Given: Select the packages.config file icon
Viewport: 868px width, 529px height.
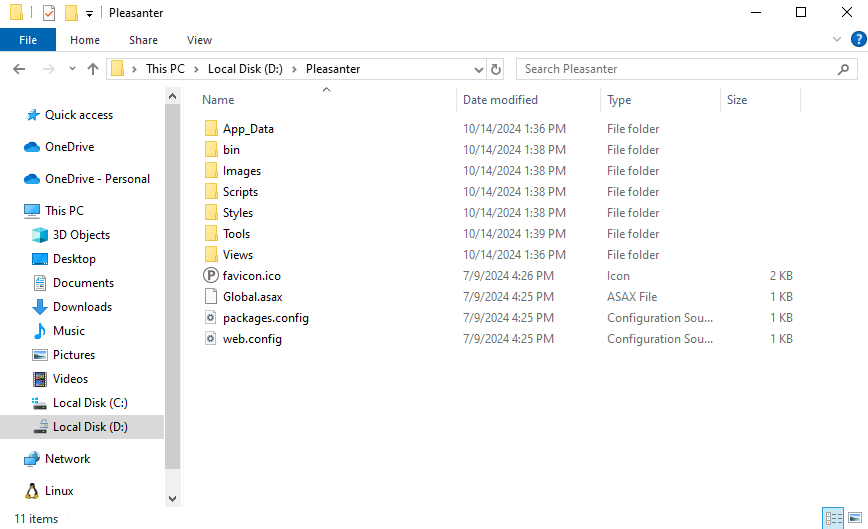Looking at the screenshot, I should [211, 318].
